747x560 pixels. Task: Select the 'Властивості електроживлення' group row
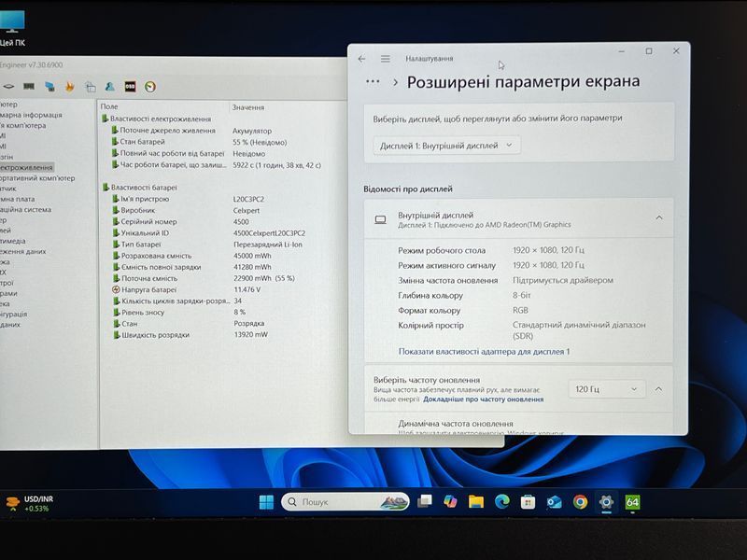pyautogui.click(x=156, y=119)
